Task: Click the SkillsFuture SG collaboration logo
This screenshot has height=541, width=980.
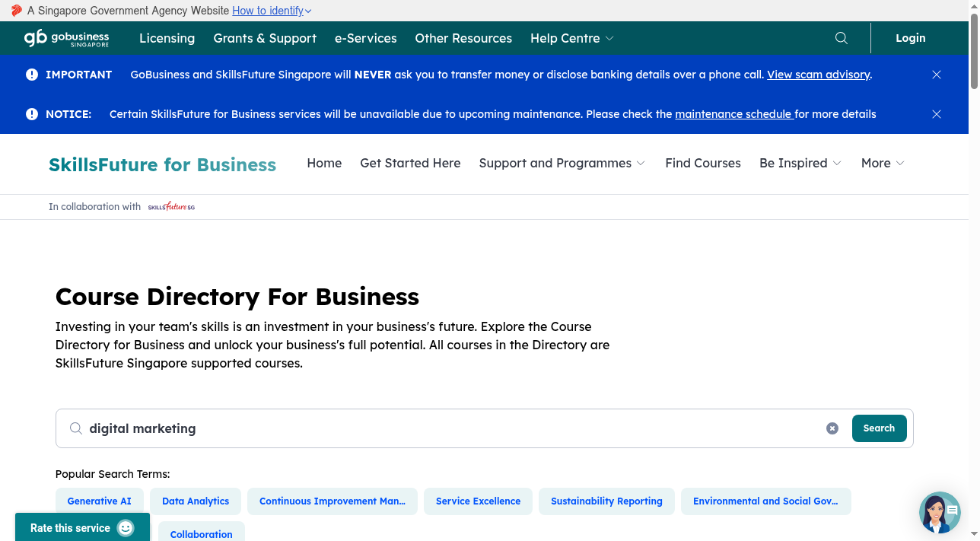Action: pos(171,206)
